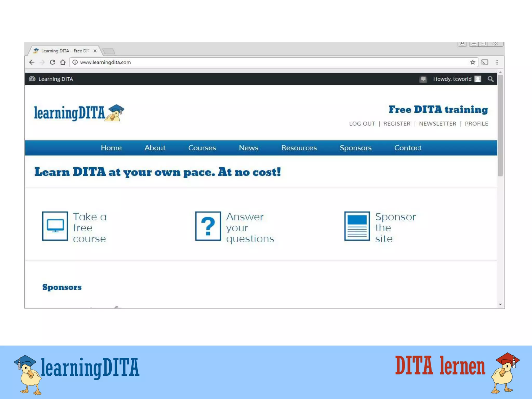Screen dimensions: 532x399
Task: Open a new tab button
Action: 109,51
